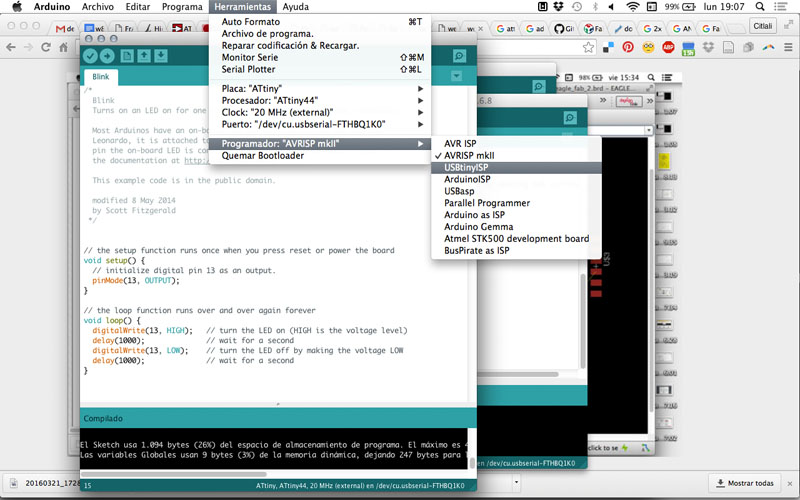The width and height of the screenshot is (800, 500).
Task: Open the Editar menu
Action: point(138,7)
